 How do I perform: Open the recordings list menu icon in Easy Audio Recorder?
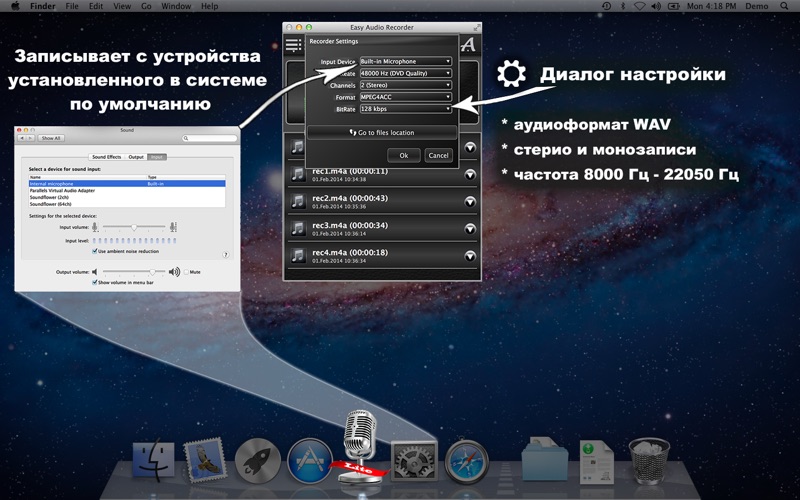[293, 45]
